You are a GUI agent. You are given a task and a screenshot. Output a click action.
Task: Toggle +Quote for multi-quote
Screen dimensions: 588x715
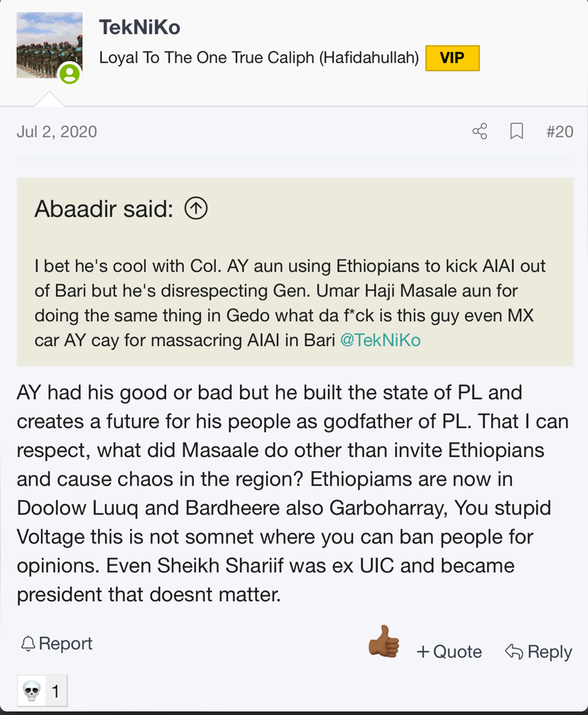(x=449, y=652)
